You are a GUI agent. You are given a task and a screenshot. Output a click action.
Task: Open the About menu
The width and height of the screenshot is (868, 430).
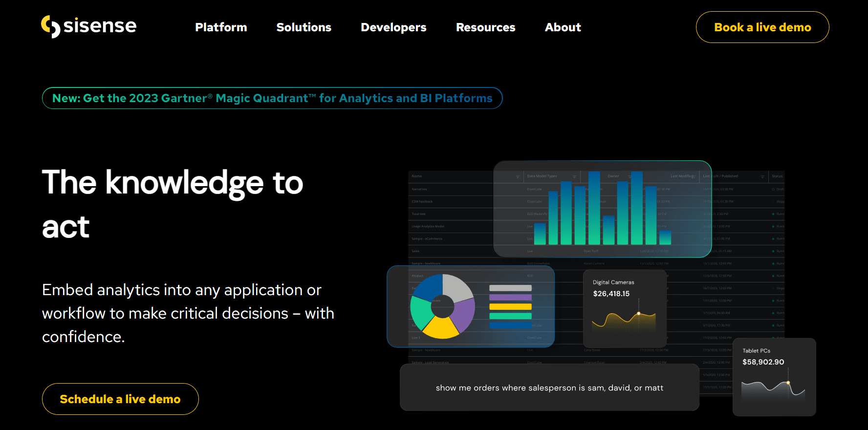point(563,27)
